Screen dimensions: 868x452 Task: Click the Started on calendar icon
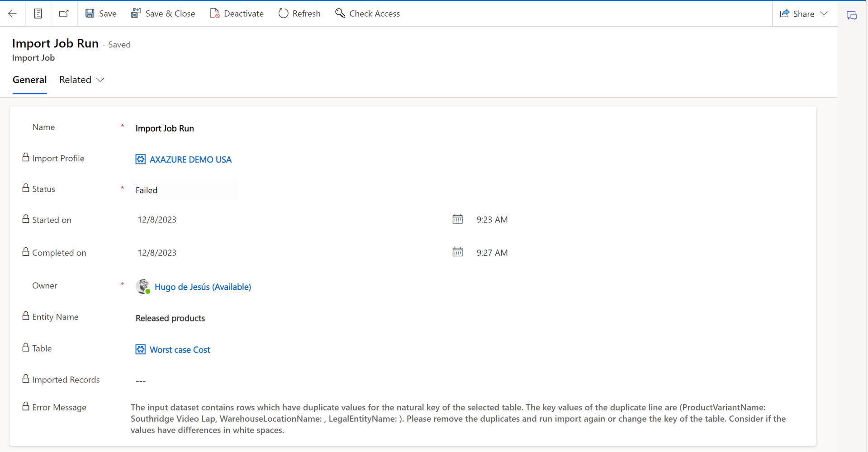[x=457, y=219]
